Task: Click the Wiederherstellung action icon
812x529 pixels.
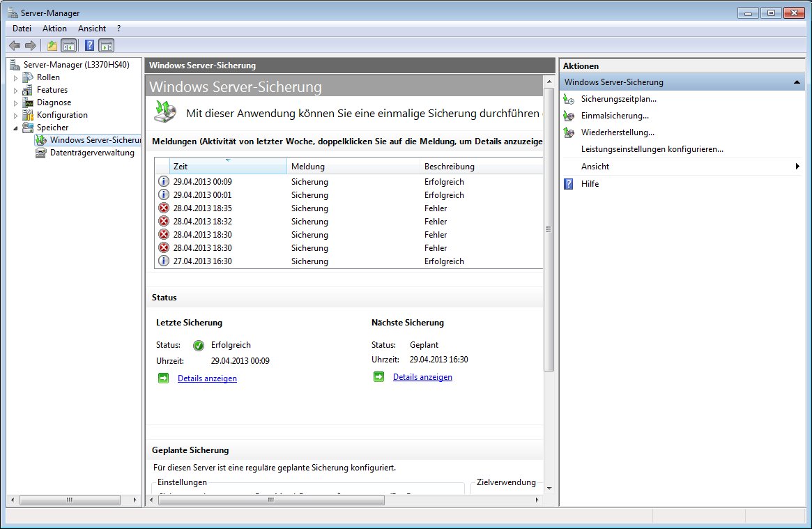Action: click(x=569, y=132)
